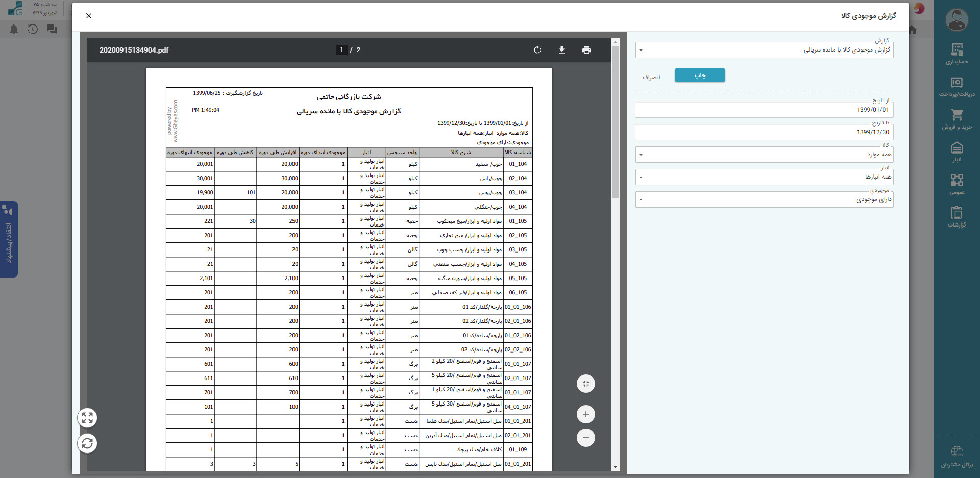
Task: Open the انبار warehouse dropdown
Action: pyautogui.click(x=764, y=177)
